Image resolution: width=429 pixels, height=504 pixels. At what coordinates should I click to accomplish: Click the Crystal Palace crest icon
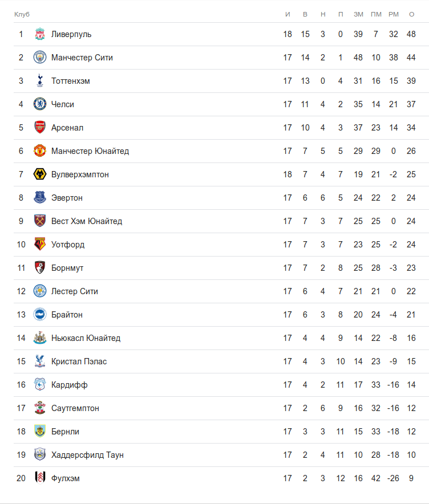click(x=39, y=361)
